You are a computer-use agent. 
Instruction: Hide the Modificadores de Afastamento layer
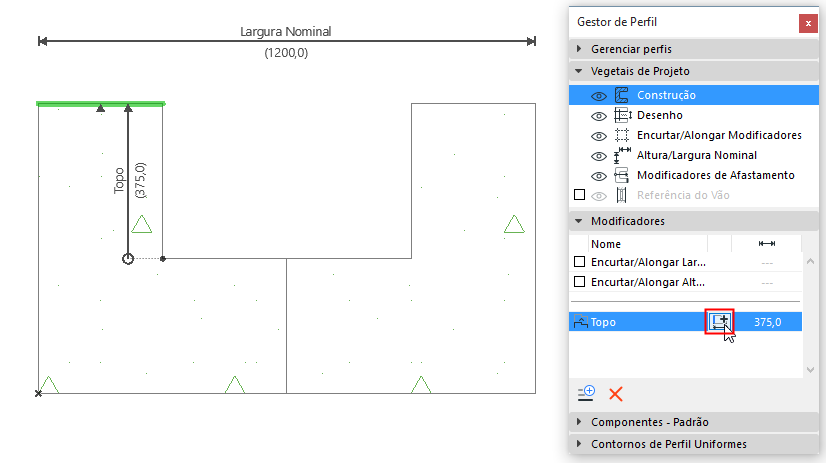598,176
